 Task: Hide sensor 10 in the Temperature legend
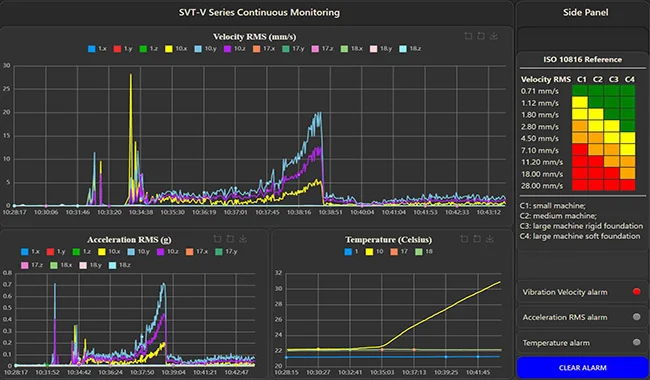click(374, 252)
